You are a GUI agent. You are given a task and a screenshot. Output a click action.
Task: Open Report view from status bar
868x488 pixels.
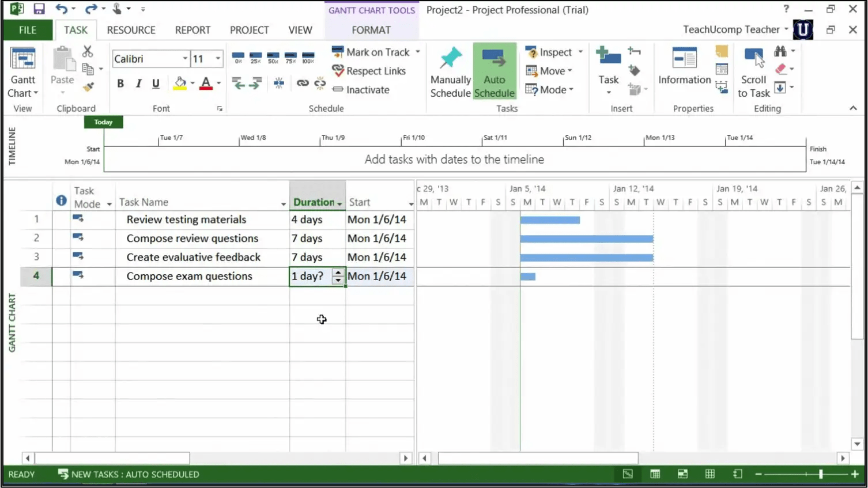[x=738, y=474]
